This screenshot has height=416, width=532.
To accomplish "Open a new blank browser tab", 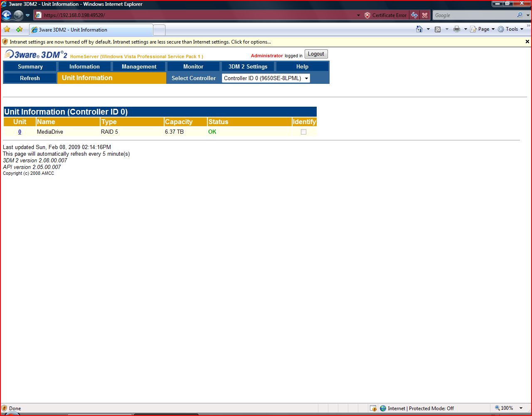I will point(159,30).
